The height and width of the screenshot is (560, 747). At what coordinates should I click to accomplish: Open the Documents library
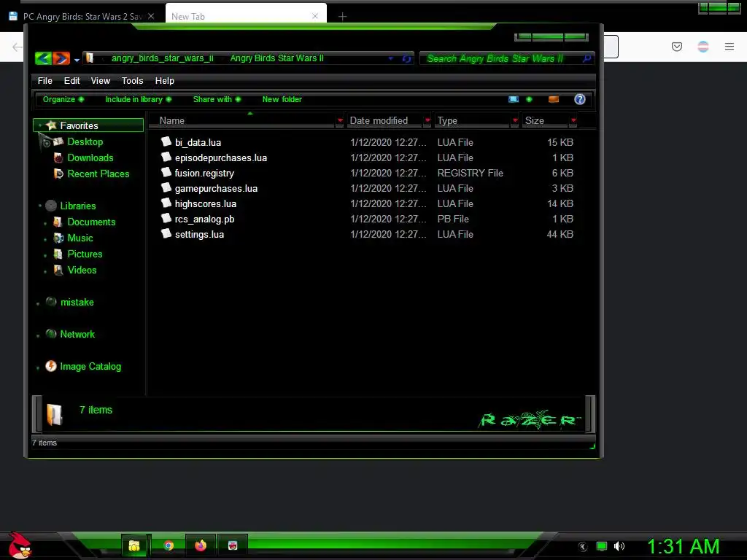tap(91, 222)
